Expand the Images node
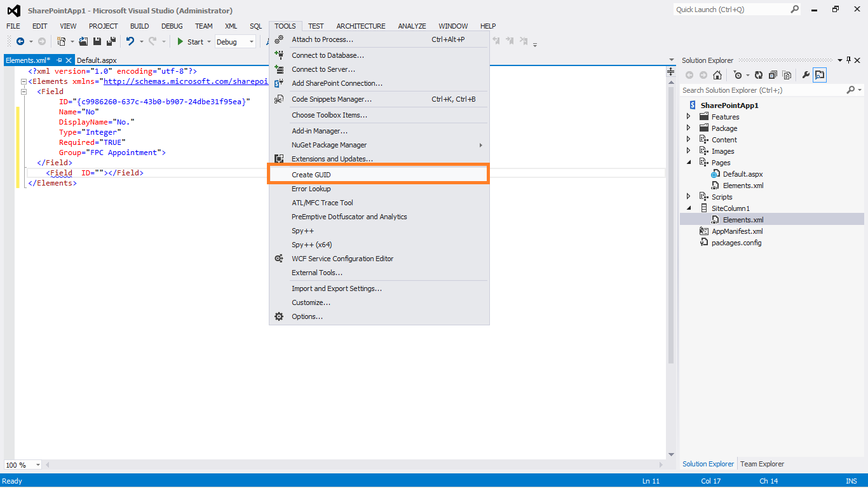 pos(689,151)
